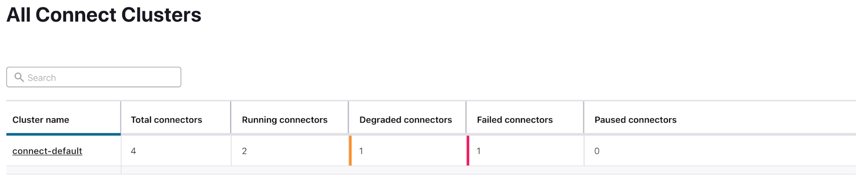This screenshot has height=186, width=868.
Task: Sort by Failed connectors column header
Action: pyautogui.click(x=515, y=120)
